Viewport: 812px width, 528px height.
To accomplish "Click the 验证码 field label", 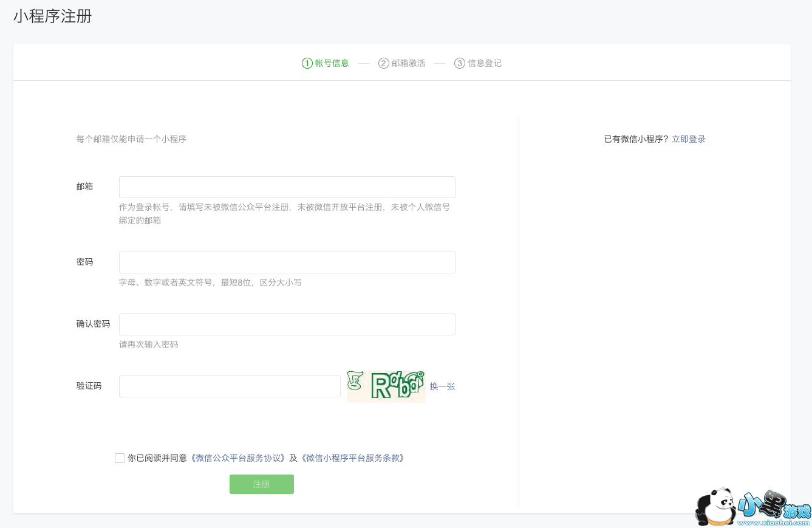I will [89, 386].
